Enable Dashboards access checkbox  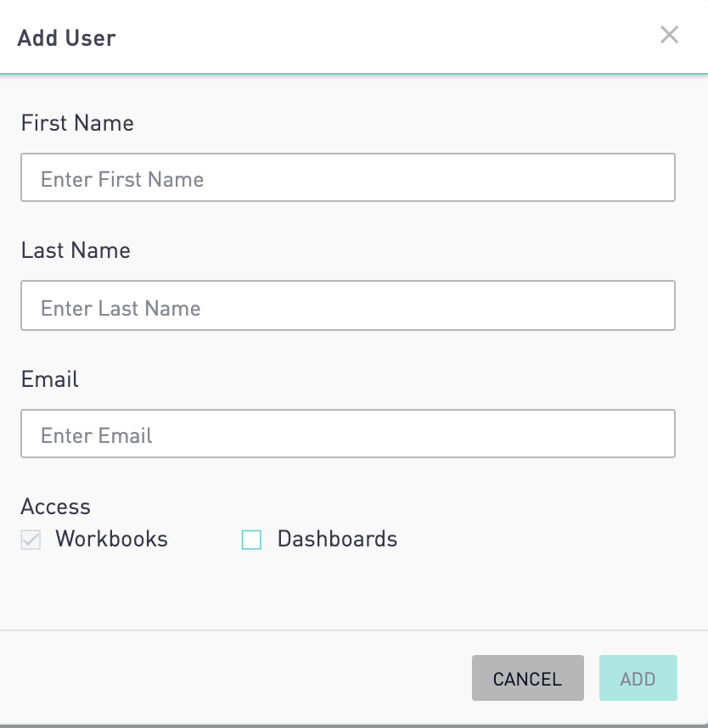[x=251, y=540]
